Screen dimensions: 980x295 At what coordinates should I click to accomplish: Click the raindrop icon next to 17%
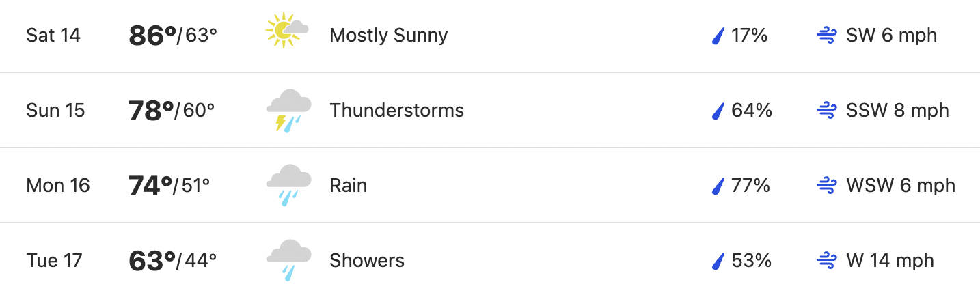[x=718, y=36]
